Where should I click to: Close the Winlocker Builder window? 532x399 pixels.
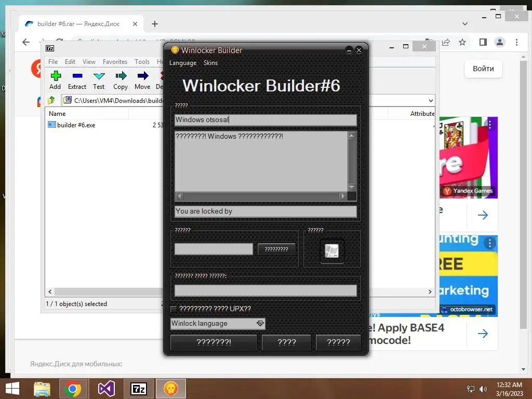click(359, 50)
